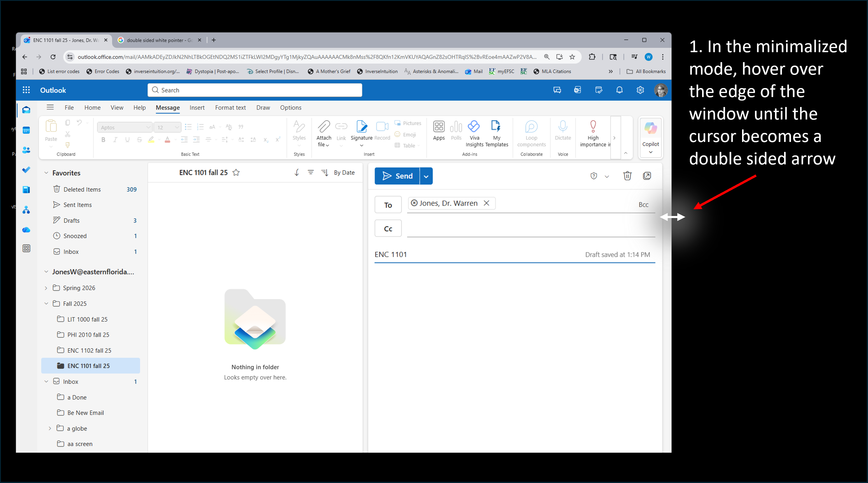Open Outlook settings gear icon
Image resolution: width=868 pixels, height=483 pixels.
[x=640, y=90]
